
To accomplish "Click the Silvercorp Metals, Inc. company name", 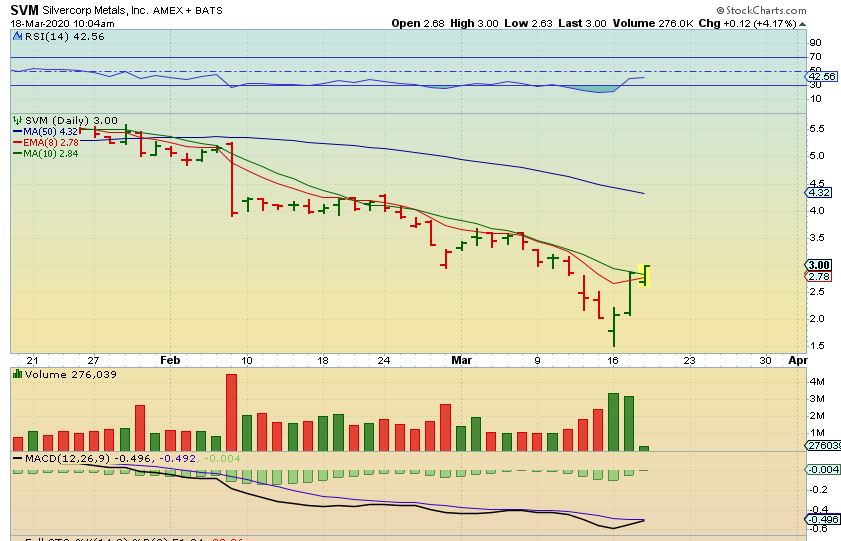I will point(95,10).
